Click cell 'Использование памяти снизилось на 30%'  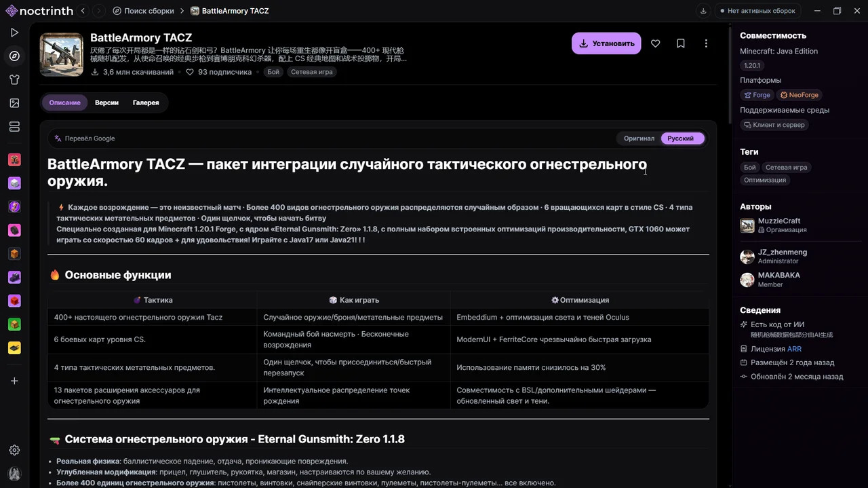pyautogui.click(x=580, y=367)
